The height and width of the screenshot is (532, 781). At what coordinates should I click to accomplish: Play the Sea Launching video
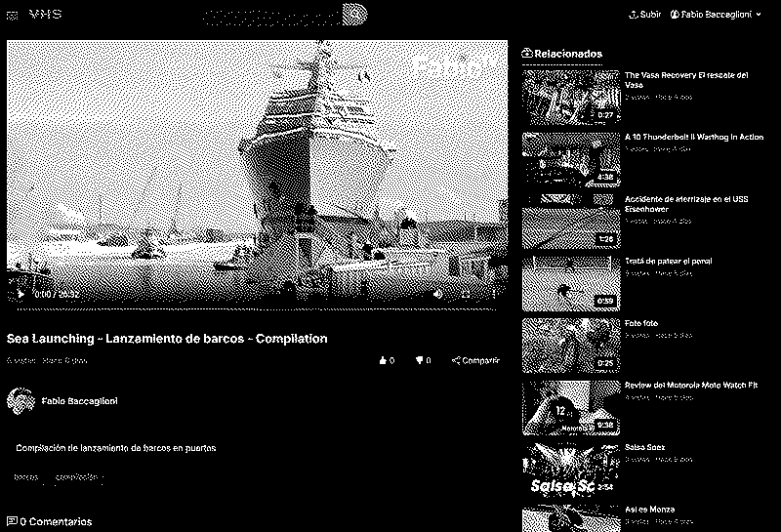click(x=18, y=293)
